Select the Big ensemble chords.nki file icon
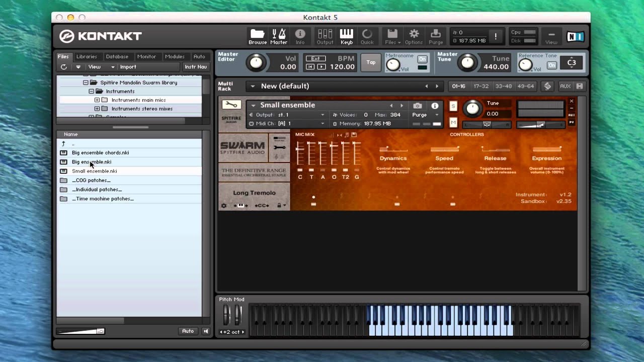This screenshot has height=362, width=644. [63, 153]
